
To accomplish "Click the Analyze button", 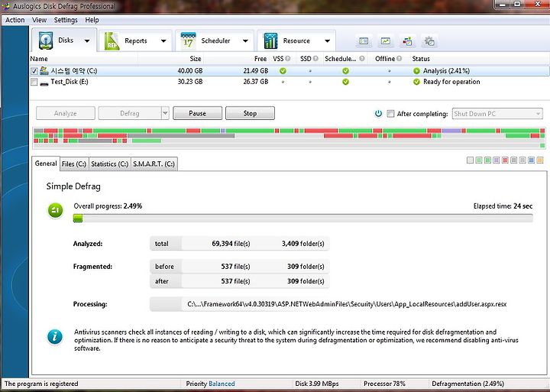I will point(65,113).
